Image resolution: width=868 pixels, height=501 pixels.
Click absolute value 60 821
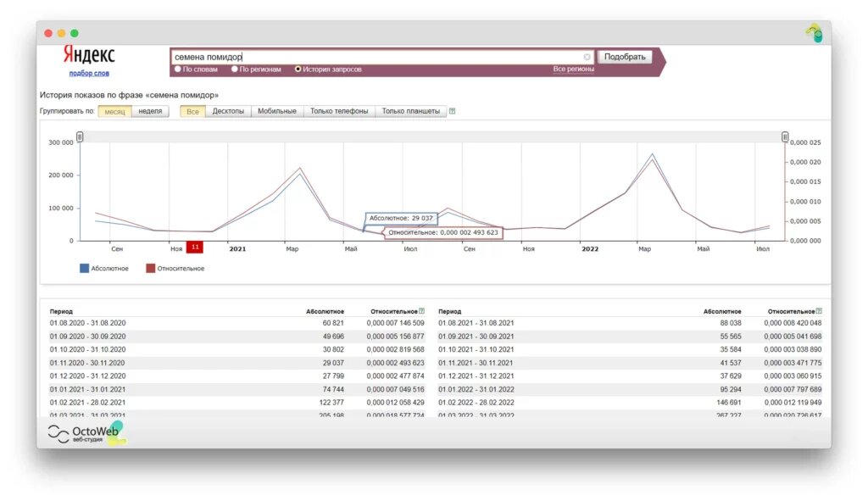tap(333, 323)
